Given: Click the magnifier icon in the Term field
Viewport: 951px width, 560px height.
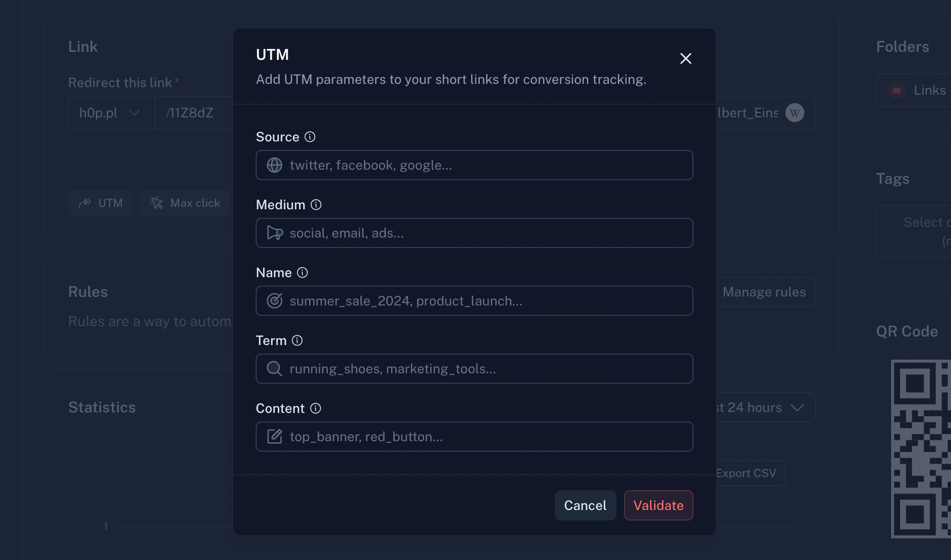Looking at the screenshot, I should (x=274, y=369).
